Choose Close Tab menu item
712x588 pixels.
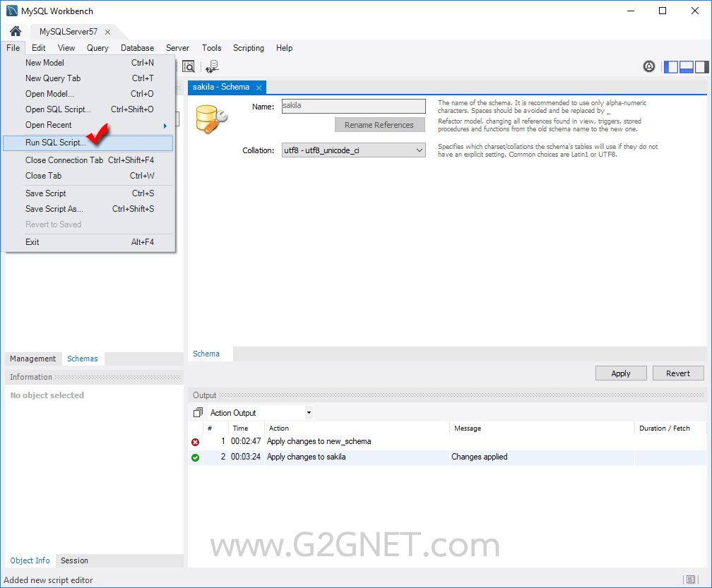[x=88, y=176]
